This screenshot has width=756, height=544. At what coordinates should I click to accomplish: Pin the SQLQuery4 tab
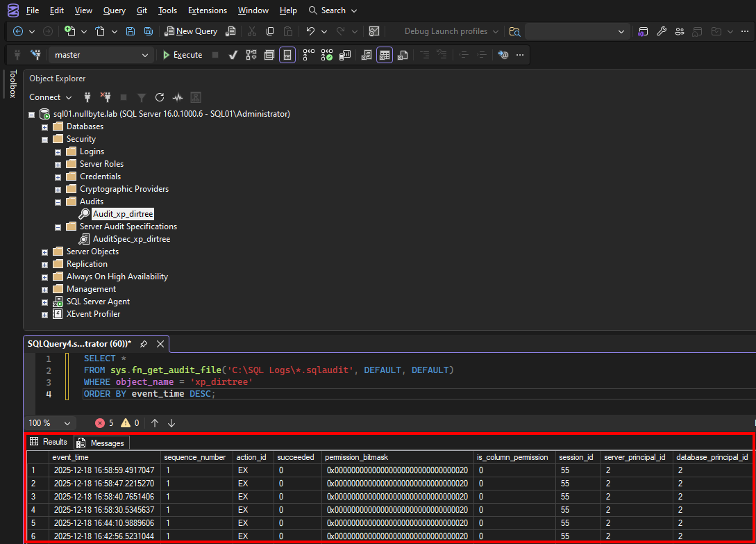click(x=144, y=344)
